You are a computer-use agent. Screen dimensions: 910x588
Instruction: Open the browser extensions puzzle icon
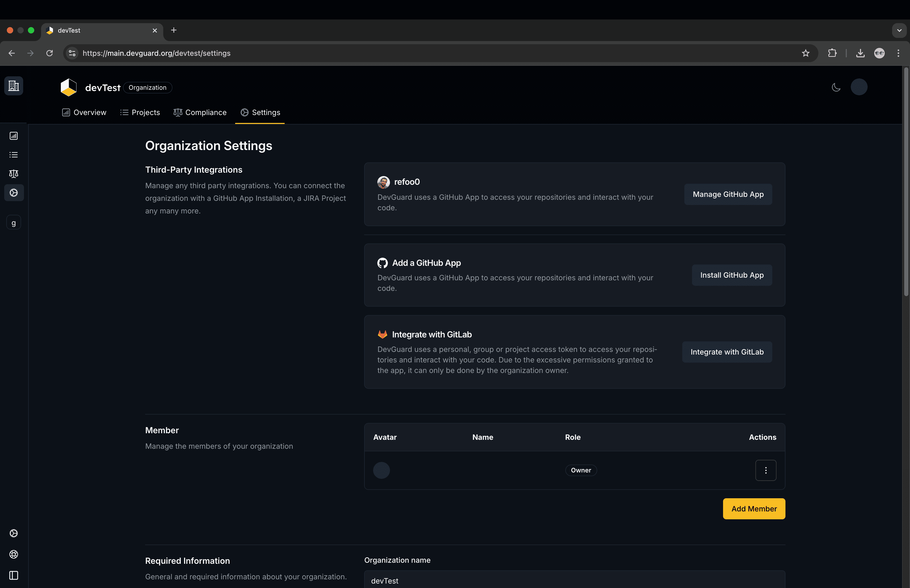[832, 53]
